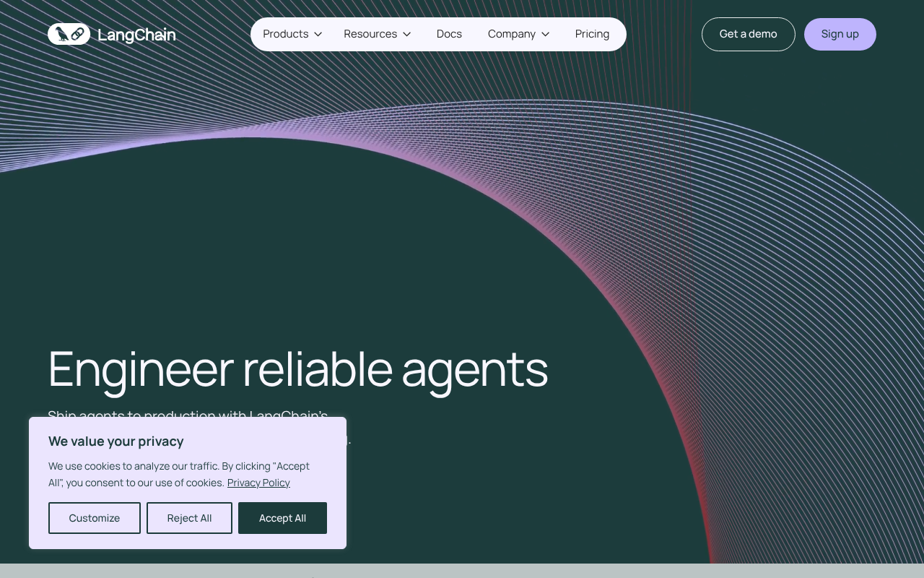Open the Products menu label

tap(285, 34)
